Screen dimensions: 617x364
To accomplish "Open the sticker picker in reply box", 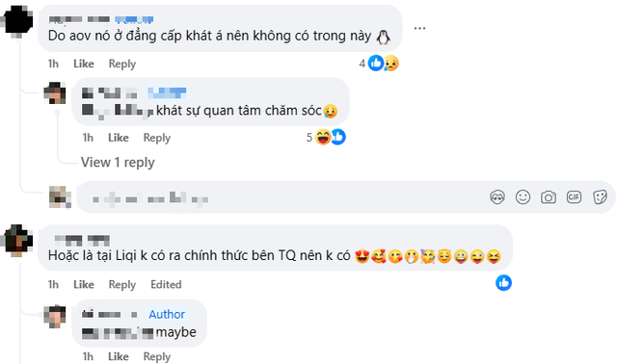I will point(600,197).
